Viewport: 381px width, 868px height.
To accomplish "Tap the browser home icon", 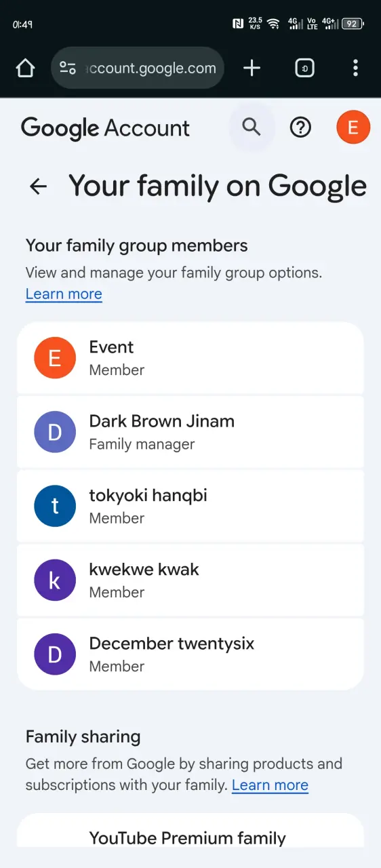I will coord(25,68).
